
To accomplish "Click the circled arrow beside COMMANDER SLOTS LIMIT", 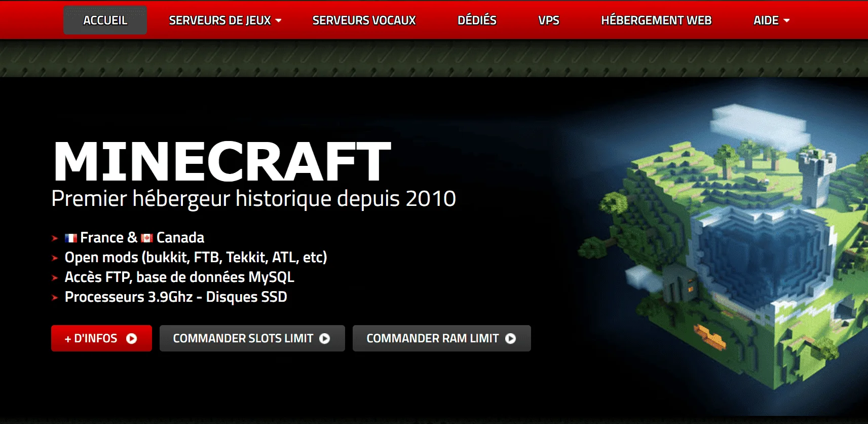I will click(x=325, y=339).
